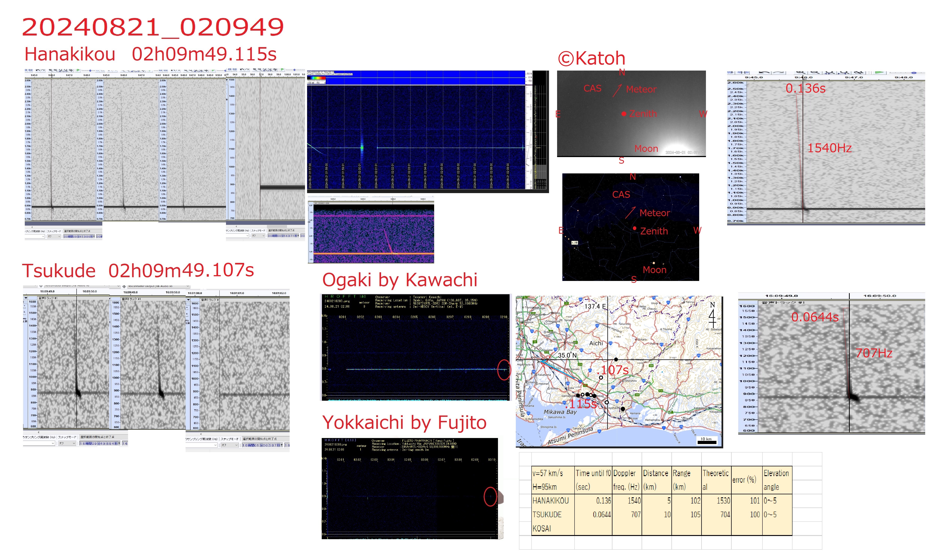
Task: Adjust playback speed slider in top-right toolbar
Action: 914,73
